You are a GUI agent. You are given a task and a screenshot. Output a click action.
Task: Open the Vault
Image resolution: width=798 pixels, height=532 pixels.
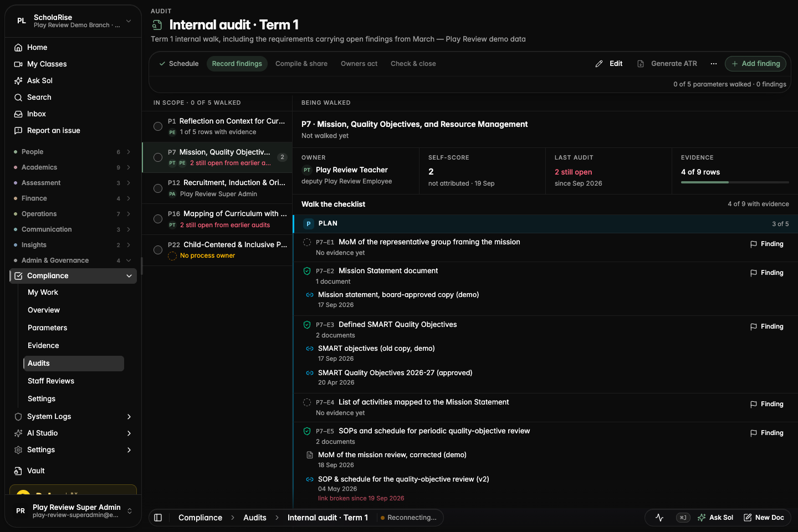coord(73,470)
